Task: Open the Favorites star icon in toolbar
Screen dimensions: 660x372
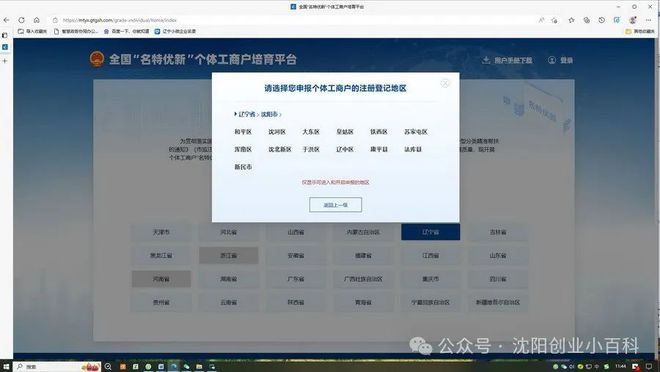Action: tap(571, 20)
